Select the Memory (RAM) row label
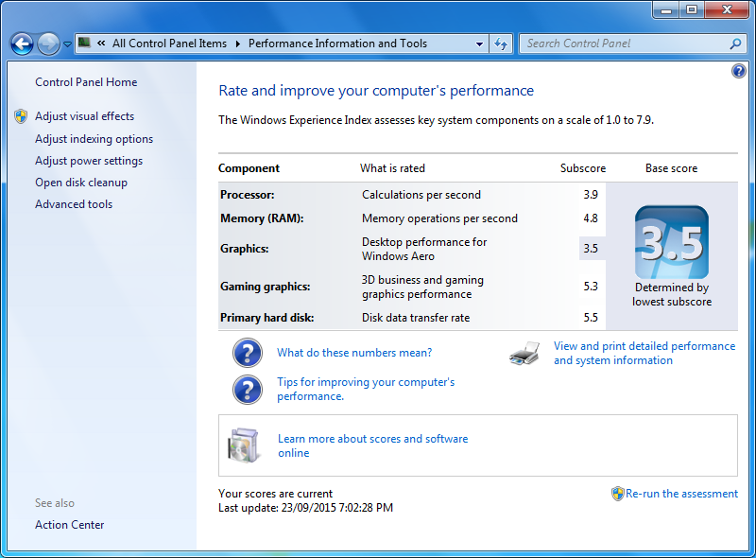The image size is (756, 558). click(x=262, y=218)
